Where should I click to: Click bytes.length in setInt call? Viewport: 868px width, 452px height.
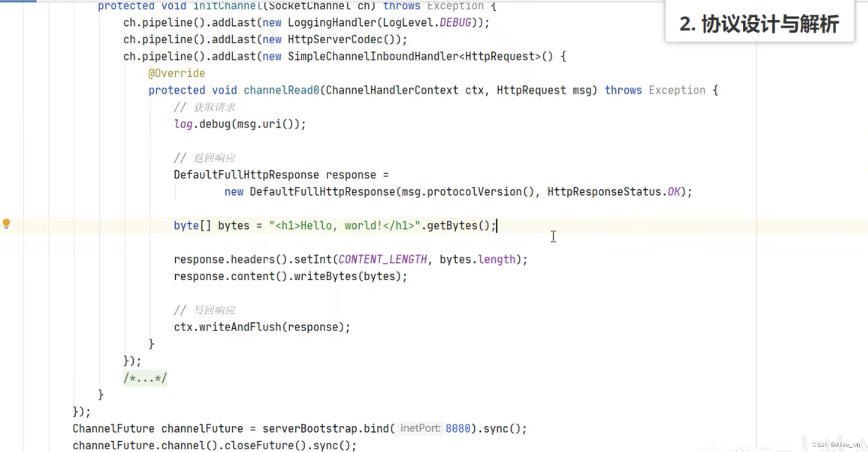click(477, 259)
